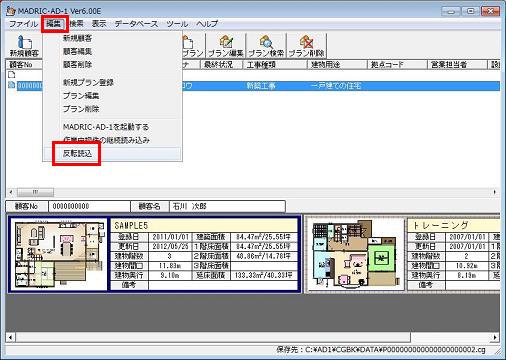Select 顧客削除 in the dropdown menu
The image size is (506, 360).
coord(77,64)
